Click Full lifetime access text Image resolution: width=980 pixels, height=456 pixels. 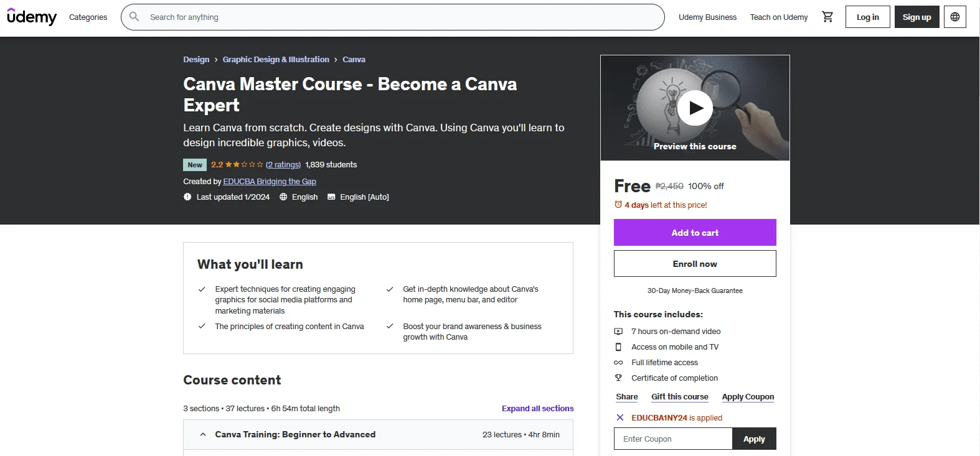click(665, 363)
